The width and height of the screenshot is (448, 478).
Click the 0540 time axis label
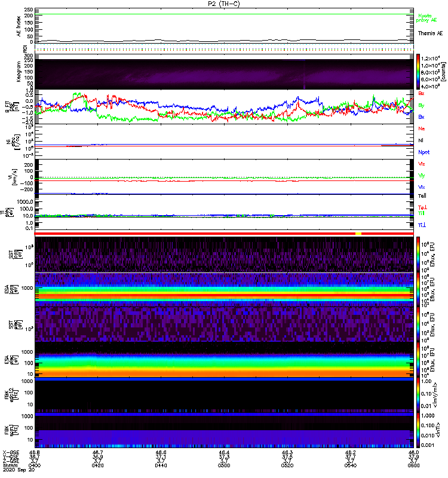[x=350, y=465]
